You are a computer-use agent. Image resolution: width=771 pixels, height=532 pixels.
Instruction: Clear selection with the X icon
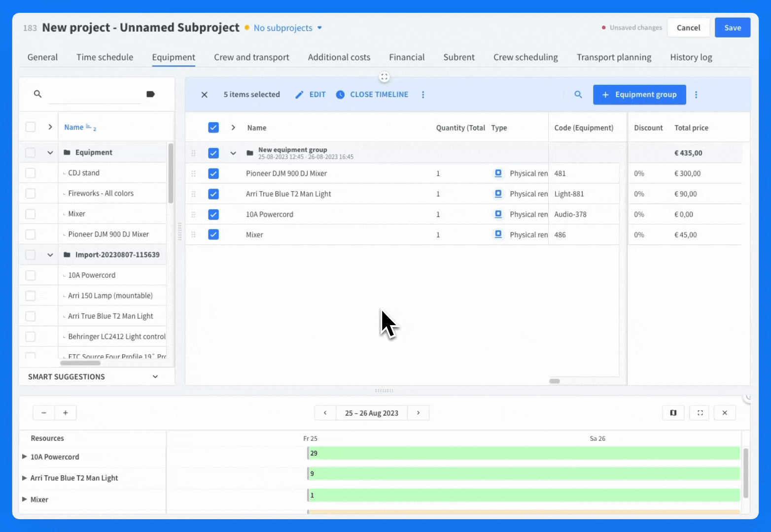[204, 95]
